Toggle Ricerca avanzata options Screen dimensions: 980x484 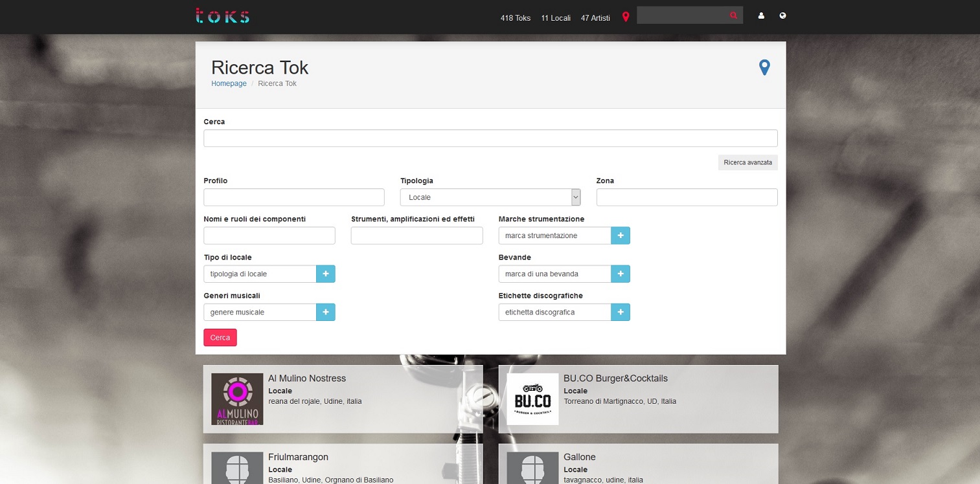pyautogui.click(x=747, y=162)
